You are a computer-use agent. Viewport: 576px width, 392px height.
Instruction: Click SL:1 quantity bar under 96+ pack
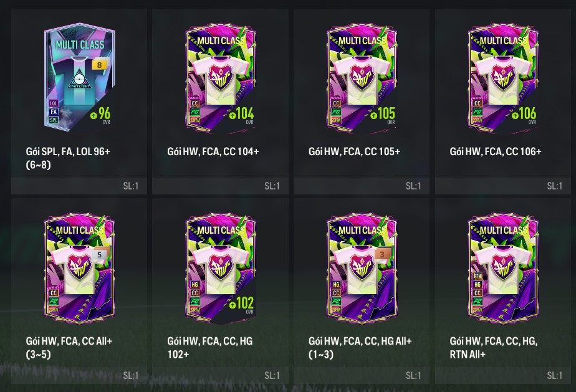click(x=79, y=186)
